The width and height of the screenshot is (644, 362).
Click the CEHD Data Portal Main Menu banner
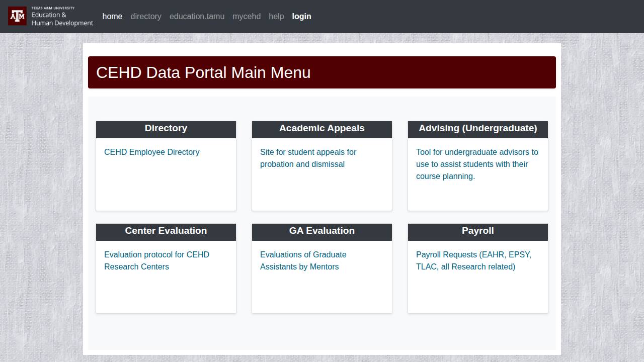322,72
